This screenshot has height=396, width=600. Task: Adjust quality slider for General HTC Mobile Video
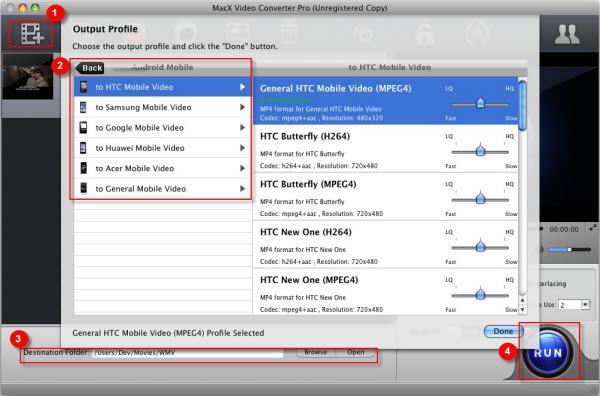tap(480, 103)
